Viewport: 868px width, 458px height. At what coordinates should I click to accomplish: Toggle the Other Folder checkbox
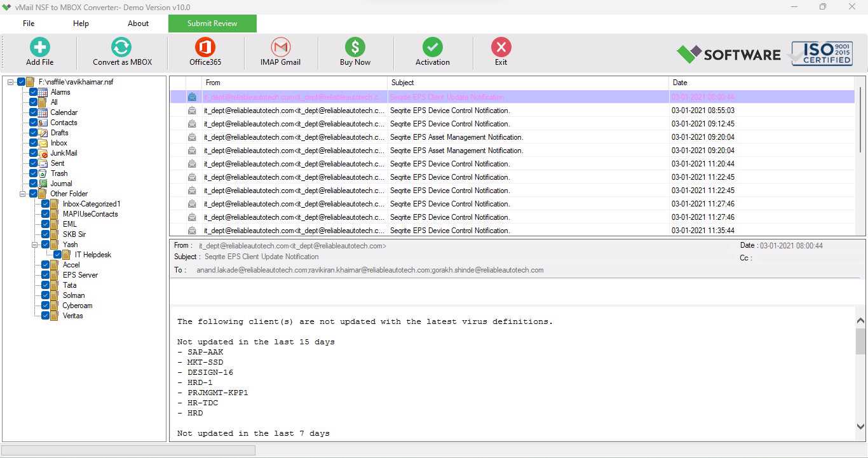coord(33,194)
